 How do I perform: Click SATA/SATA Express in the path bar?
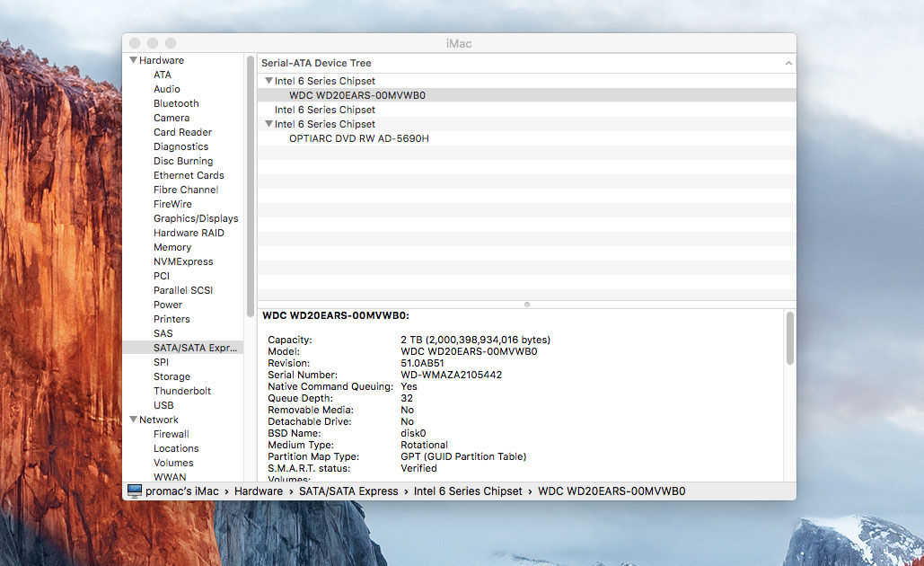(348, 491)
